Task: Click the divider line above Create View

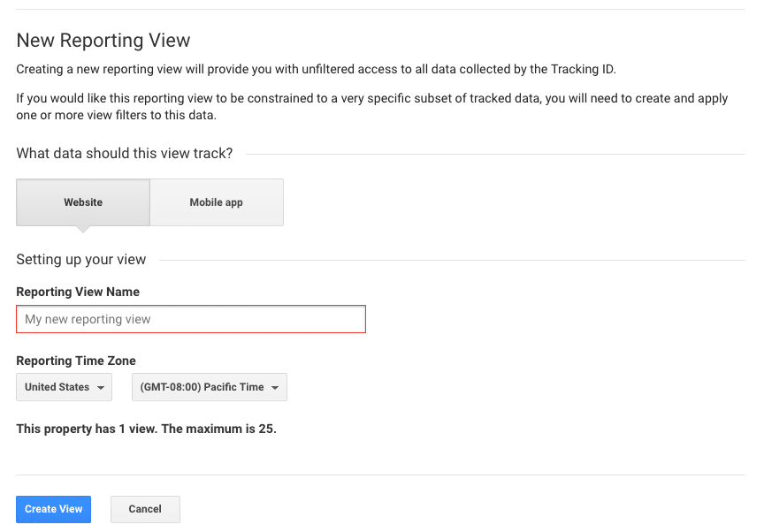Action: (380, 475)
